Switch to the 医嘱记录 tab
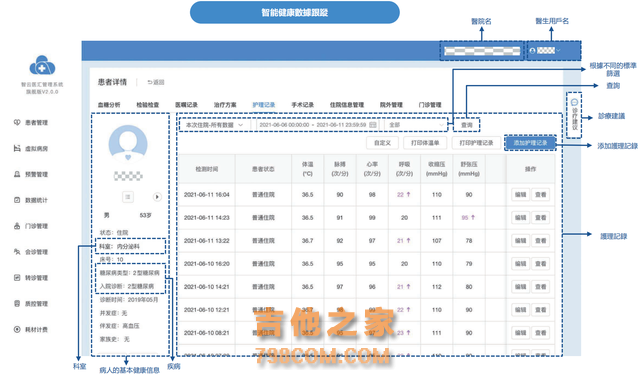 pyautogui.click(x=187, y=105)
